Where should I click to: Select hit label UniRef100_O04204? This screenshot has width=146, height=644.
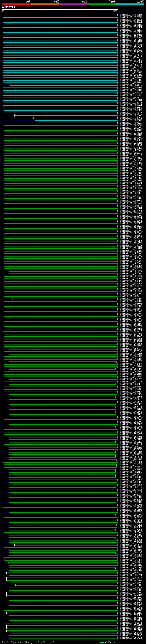(x=131, y=22)
